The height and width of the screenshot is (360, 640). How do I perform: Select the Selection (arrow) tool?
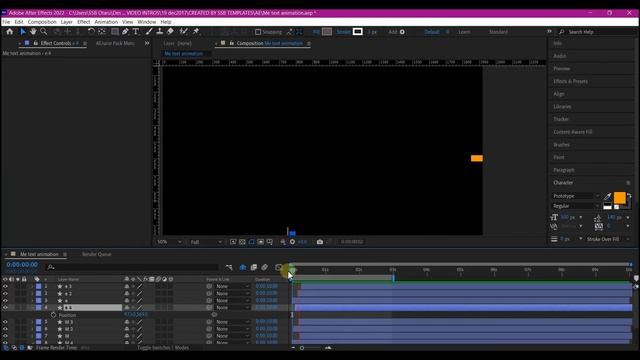pos(23,31)
